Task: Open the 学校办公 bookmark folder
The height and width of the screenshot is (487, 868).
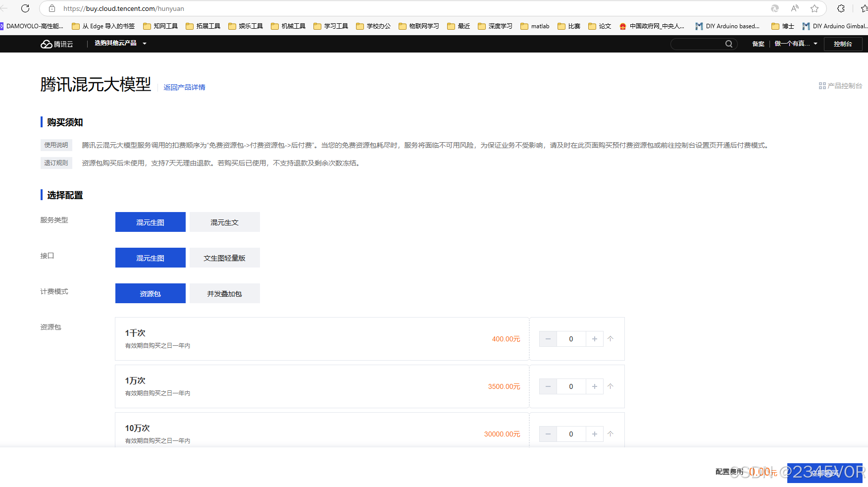Action: tap(373, 26)
